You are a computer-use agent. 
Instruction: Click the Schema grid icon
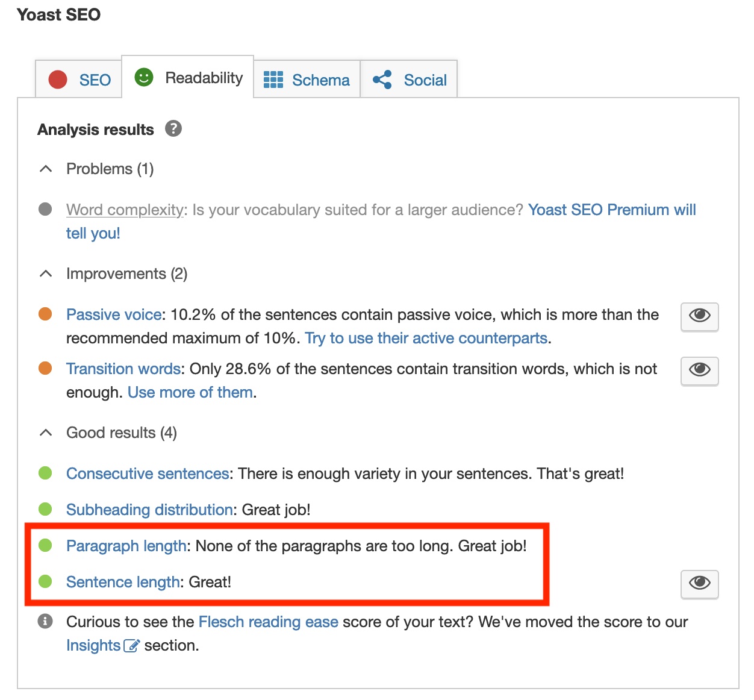click(x=273, y=80)
